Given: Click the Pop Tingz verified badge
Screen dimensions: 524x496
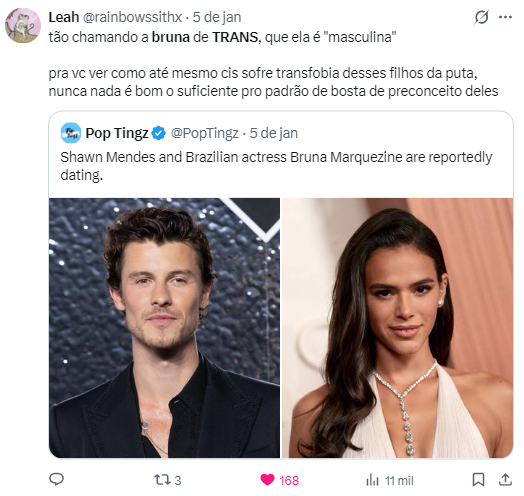Looking at the screenshot, I should tap(158, 133).
